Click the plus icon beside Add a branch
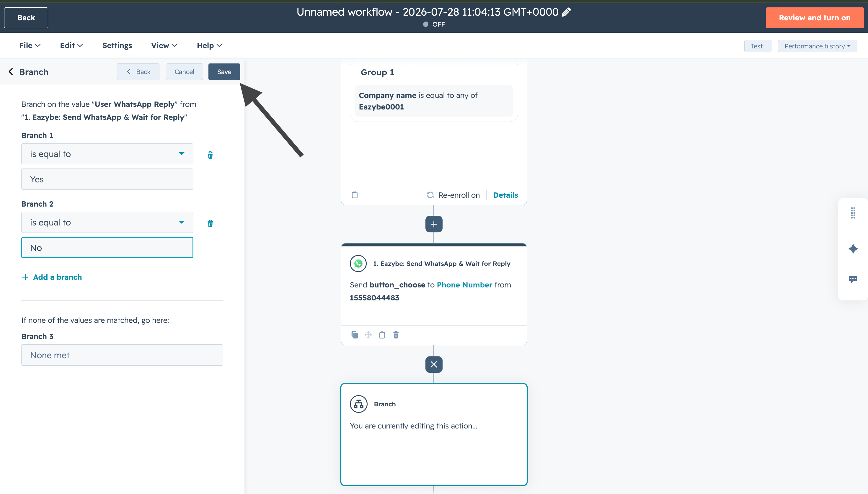 coord(25,277)
